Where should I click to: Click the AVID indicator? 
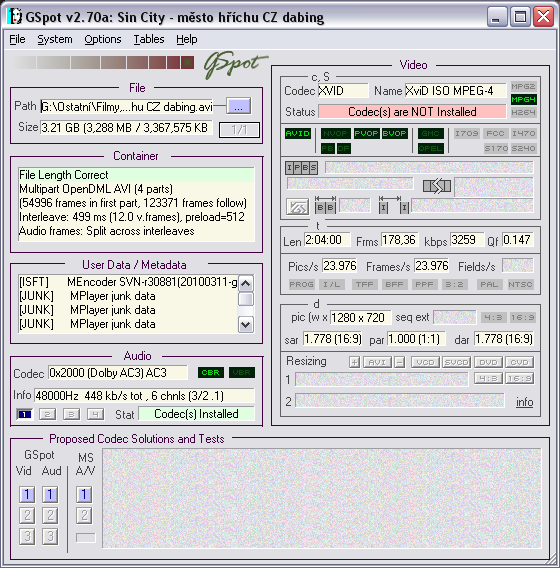pyautogui.click(x=298, y=133)
